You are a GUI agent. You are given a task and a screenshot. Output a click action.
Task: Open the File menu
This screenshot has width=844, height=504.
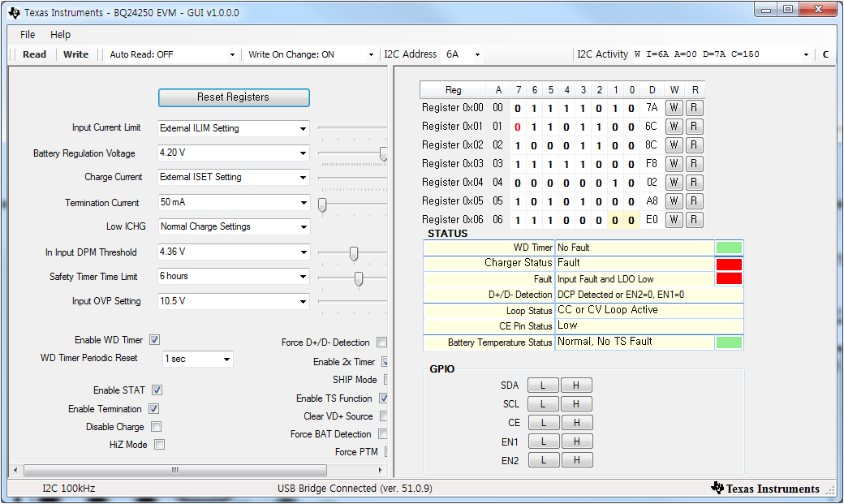28,34
